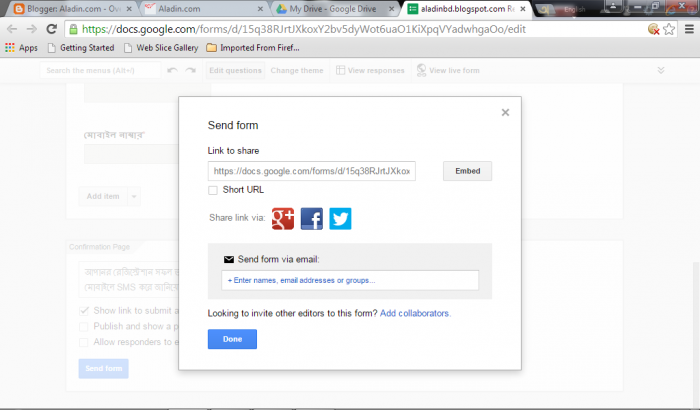This screenshot has height=410, width=700.
Task: Click the Search the menus box
Action: point(100,71)
